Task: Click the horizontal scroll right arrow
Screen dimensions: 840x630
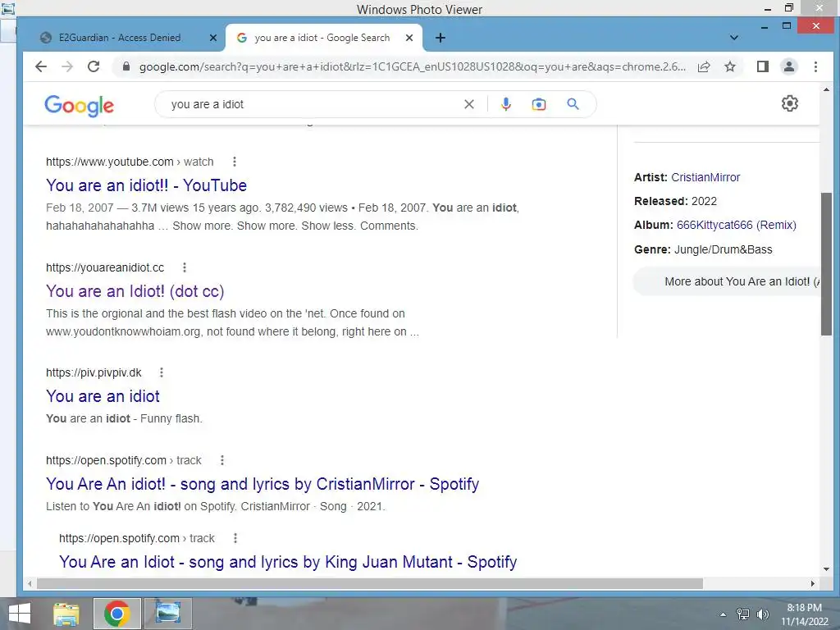Action: coord(813,583)
